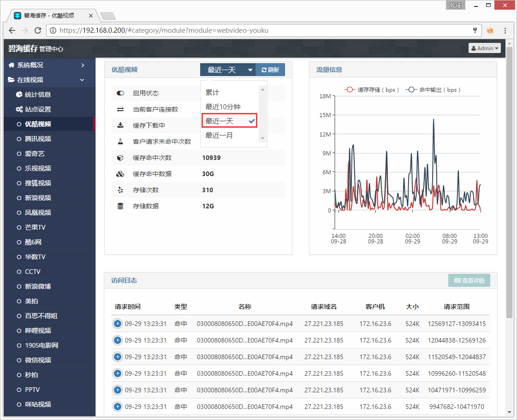Click the browser back arrow
The width and height of the screenshot is (517, 420).
click(12, 30)
